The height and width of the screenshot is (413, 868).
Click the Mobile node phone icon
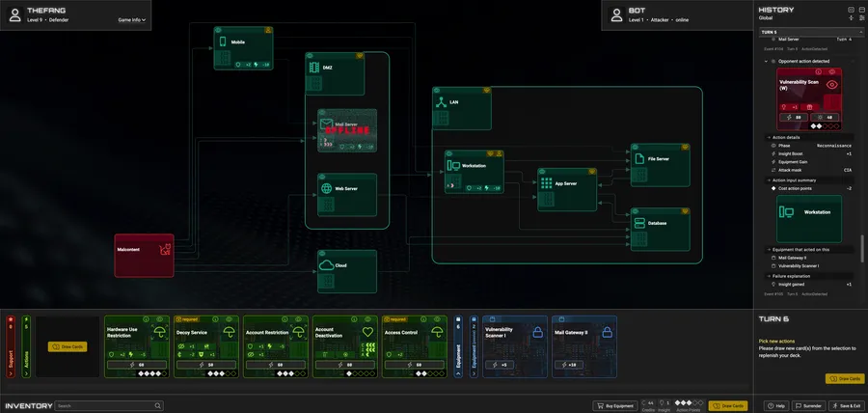[223, 42]
